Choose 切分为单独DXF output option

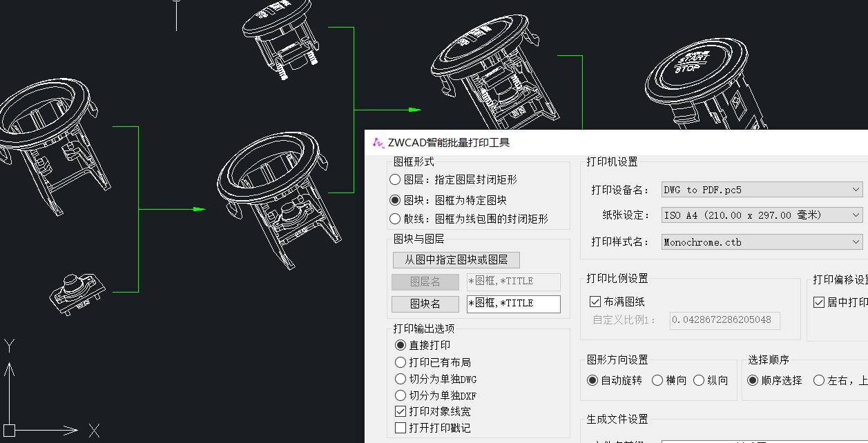point(401,395)
